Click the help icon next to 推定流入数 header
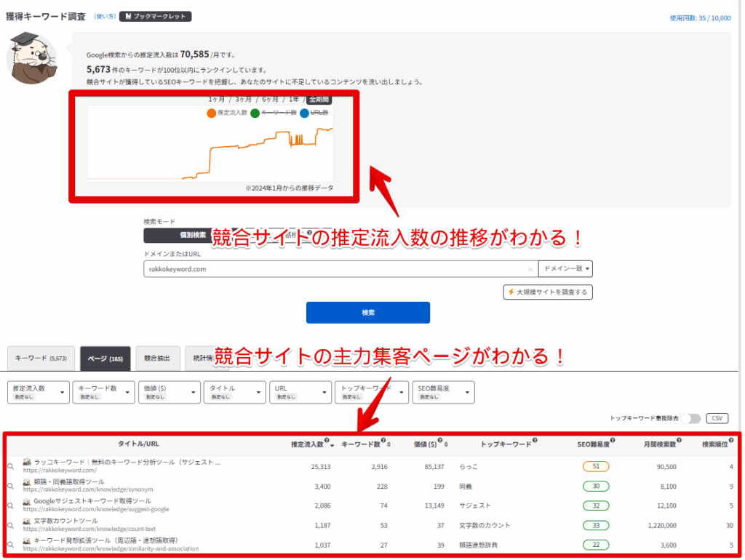Viewport: 745px width, 560px height. (x=327, y=440)
